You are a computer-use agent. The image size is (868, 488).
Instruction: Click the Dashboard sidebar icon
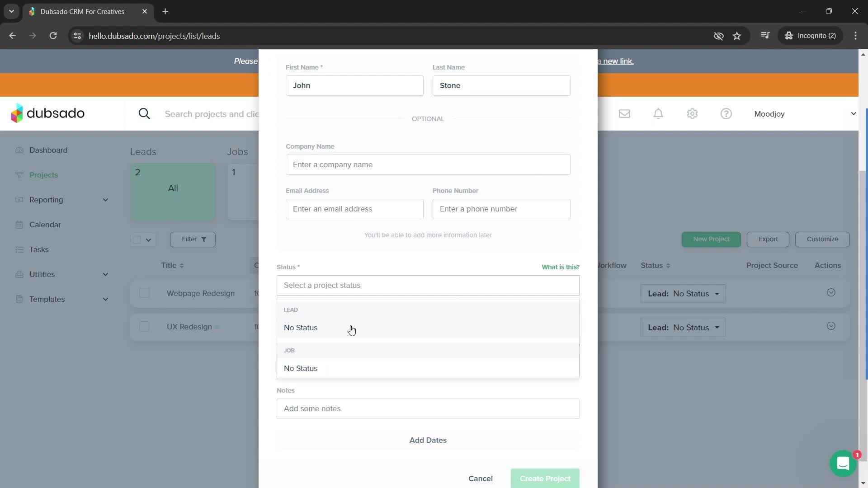(19, 150)
